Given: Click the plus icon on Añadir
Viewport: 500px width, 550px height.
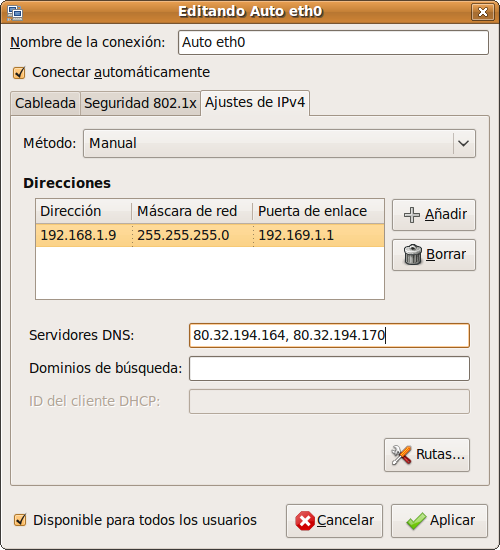Looking at the screenshot, I should [412, 215].
